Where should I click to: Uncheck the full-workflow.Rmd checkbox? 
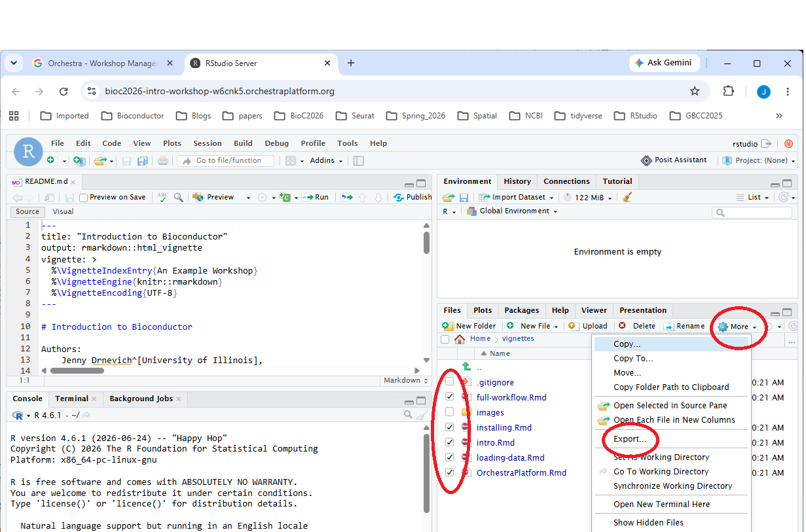point(449,397)
